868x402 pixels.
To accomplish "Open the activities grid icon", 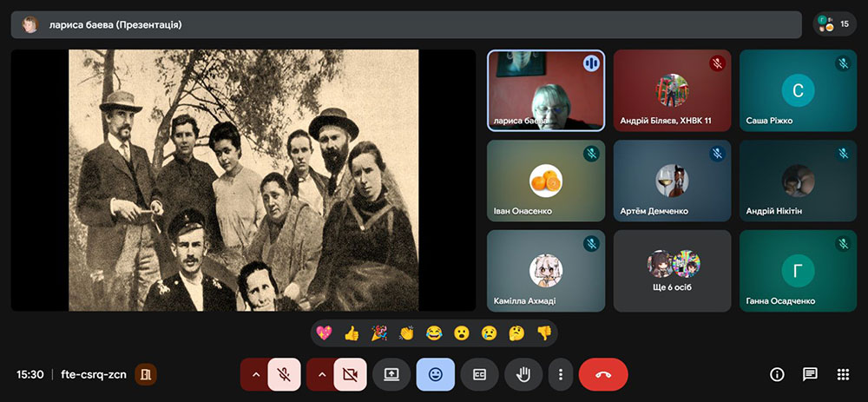I will 842,374.
